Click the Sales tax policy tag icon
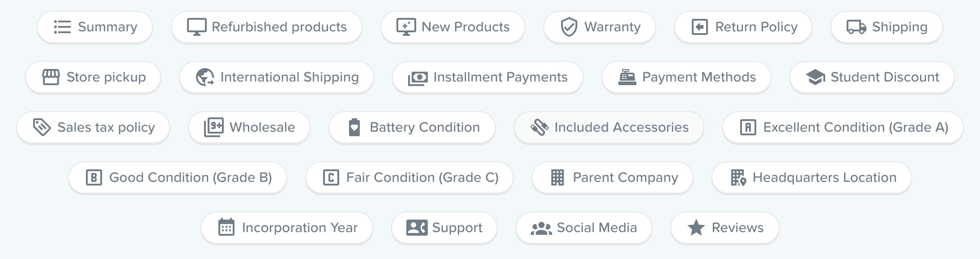 41,127
